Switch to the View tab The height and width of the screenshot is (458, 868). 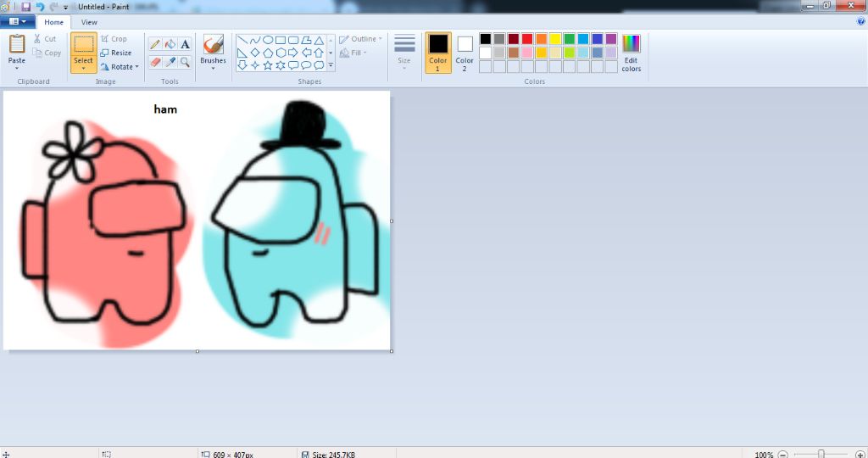tap(89, 22)
